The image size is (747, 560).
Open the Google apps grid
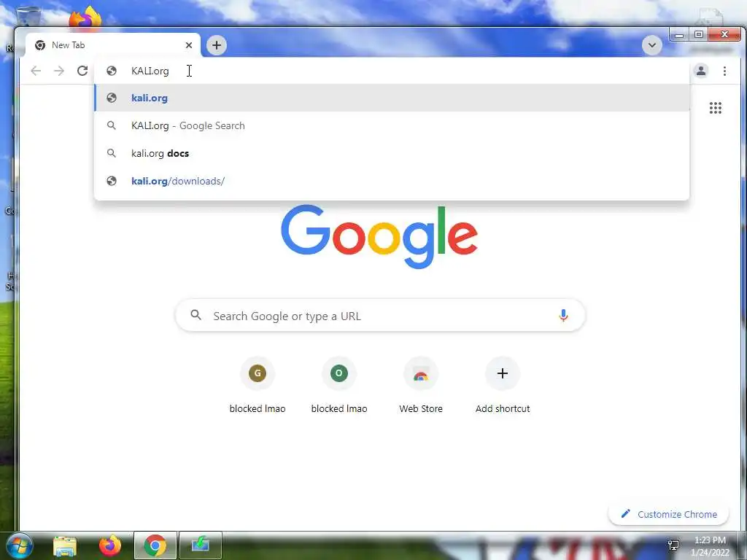715,108
